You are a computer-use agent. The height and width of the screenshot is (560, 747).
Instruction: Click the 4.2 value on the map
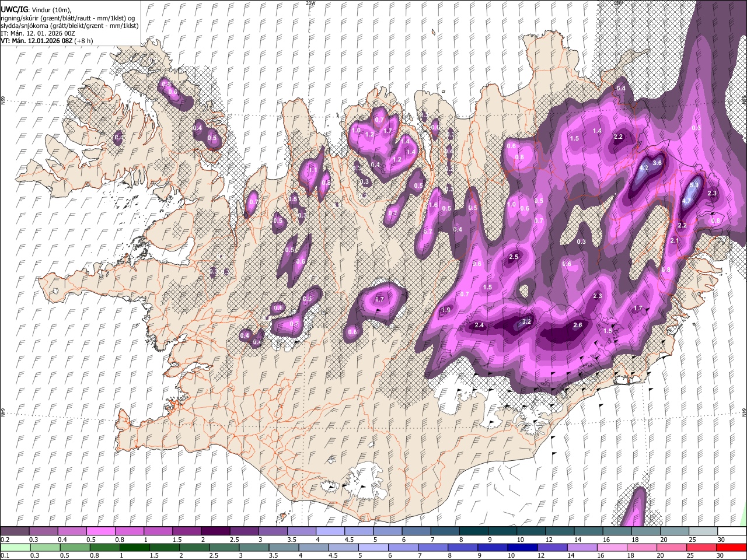click(x=644, y=167)
